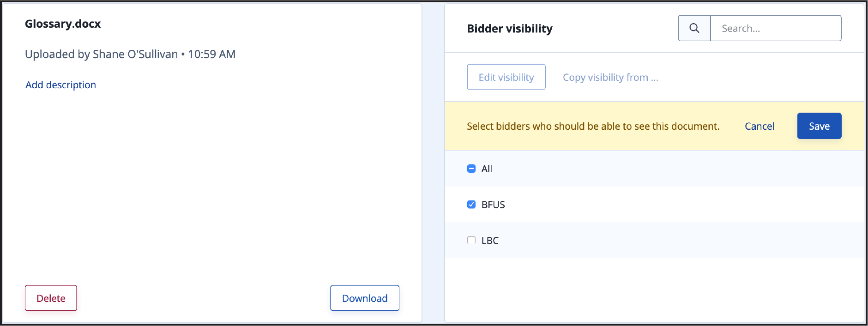868x326 pixels.
Task: Click the Bidder visibility panel heading
Action: [510, 29]
